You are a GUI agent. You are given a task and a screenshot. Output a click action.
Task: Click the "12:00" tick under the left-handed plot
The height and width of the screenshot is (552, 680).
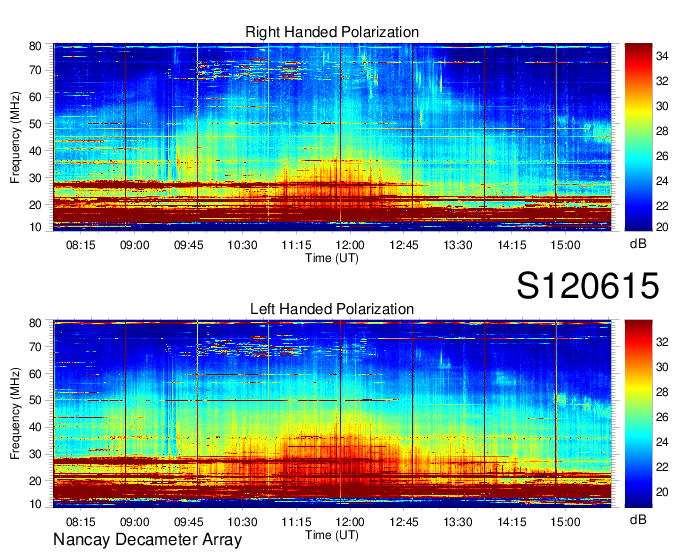point(350,522)
